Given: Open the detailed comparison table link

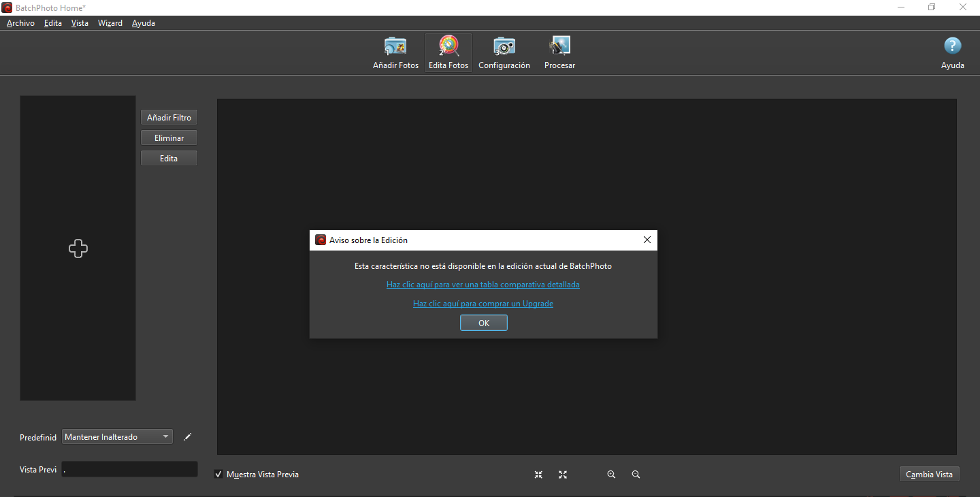Looking at the screenshot, I should tap(483, 285).
